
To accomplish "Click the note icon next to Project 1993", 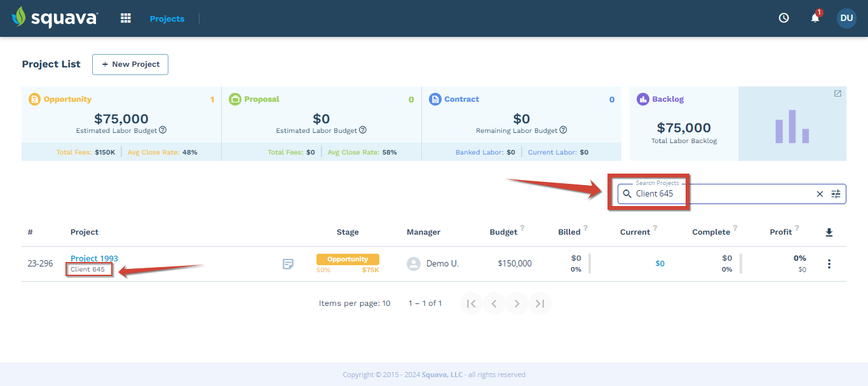I will coord(288,263).
